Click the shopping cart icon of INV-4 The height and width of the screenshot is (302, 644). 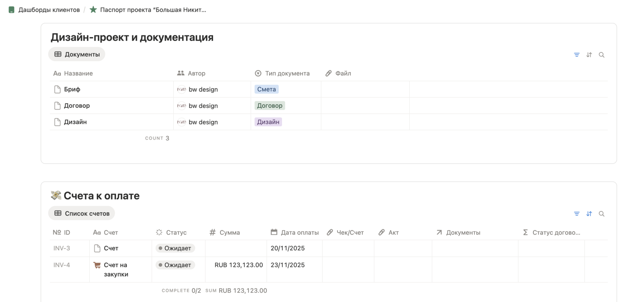[97, 265]
